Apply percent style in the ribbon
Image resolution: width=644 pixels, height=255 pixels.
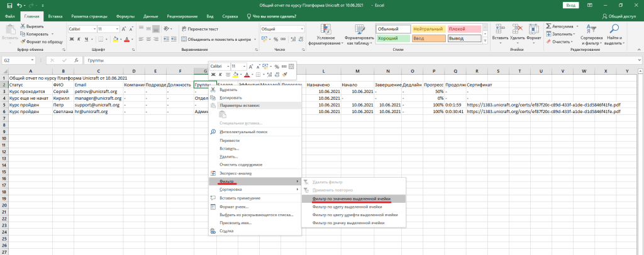[275, 40]
